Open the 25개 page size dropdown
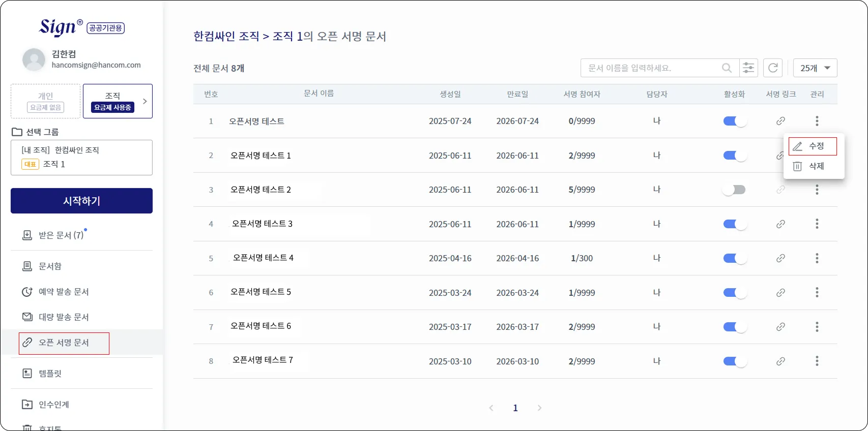868x431 pixels. pos(815,68)
